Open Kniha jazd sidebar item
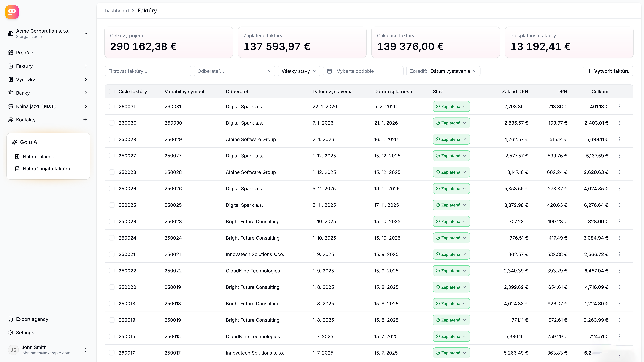 coord(48,106)
